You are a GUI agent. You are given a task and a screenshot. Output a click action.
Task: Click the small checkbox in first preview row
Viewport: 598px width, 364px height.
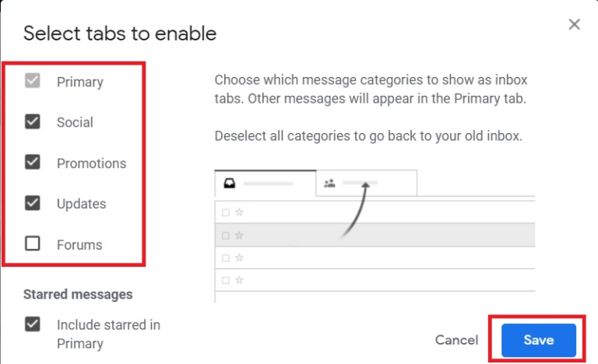point(226,212)
